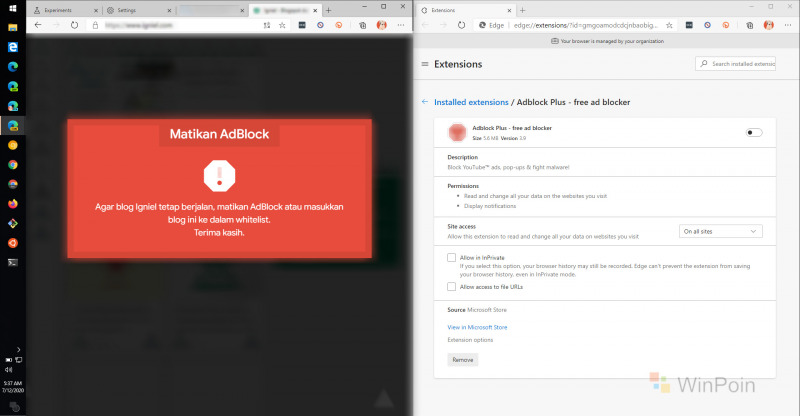Click the Remove button for Adblock Plus

tap(463, 360)
